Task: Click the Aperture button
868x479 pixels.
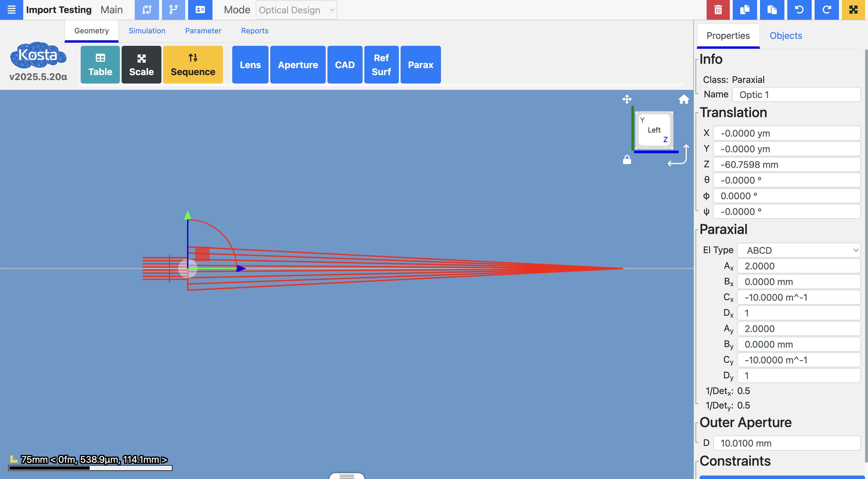Action: (x=298, y=65)
